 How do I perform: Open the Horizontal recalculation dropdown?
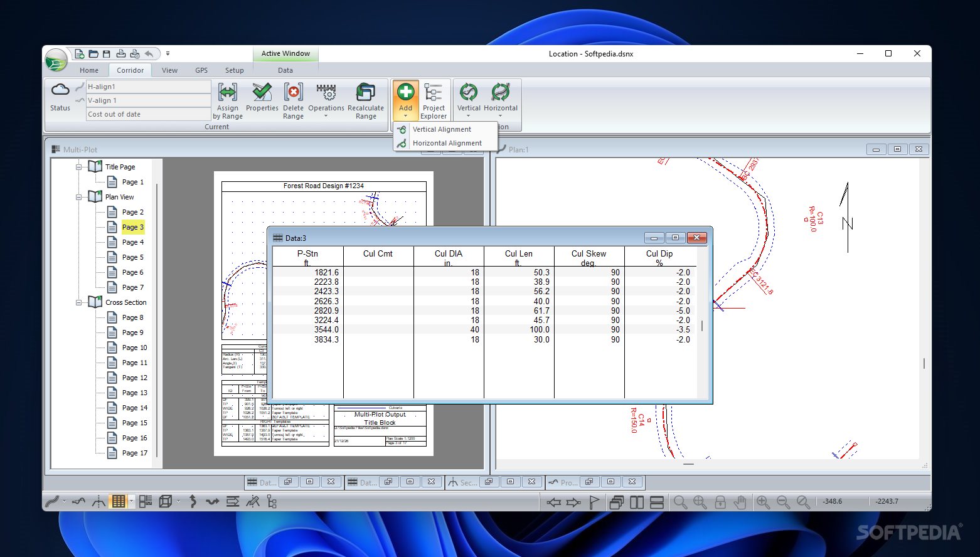[500, 116]
